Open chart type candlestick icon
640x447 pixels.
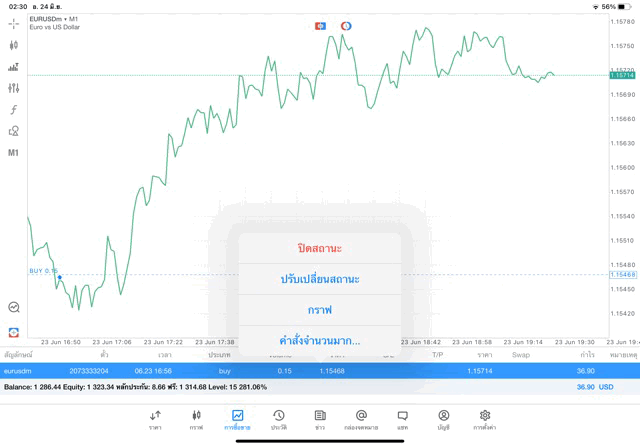(14, 45)
